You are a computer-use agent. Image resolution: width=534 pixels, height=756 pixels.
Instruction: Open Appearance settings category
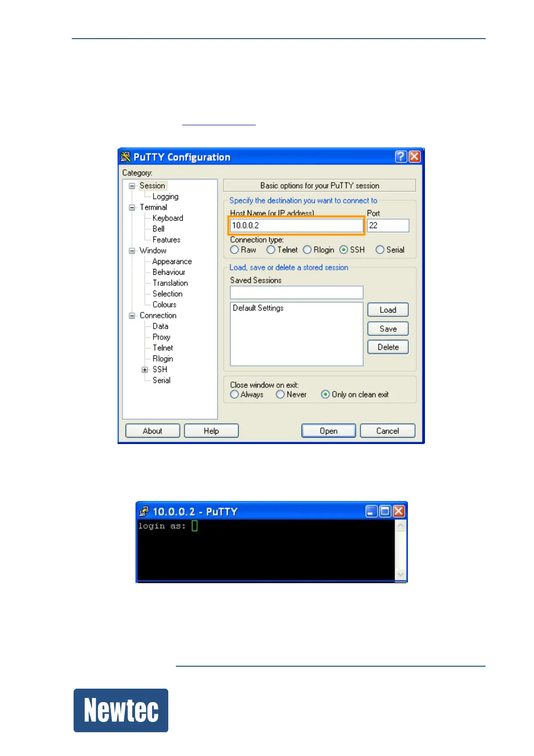coord(172,261)
